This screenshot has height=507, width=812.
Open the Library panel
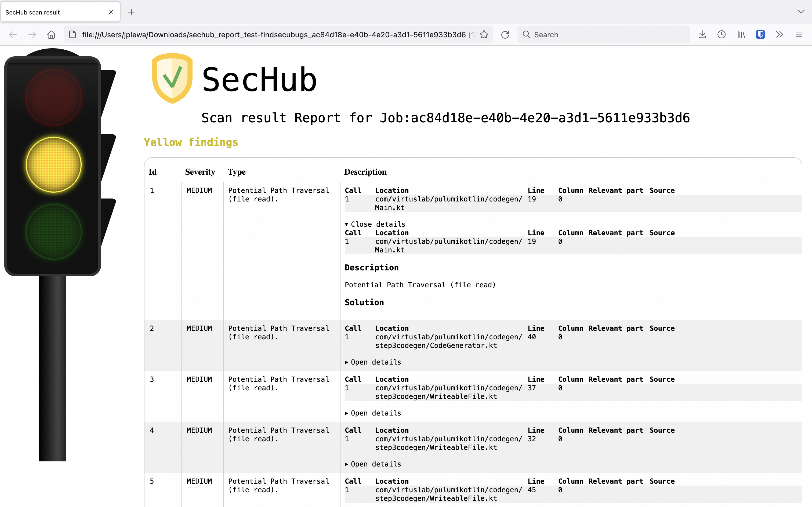(741, 35)
